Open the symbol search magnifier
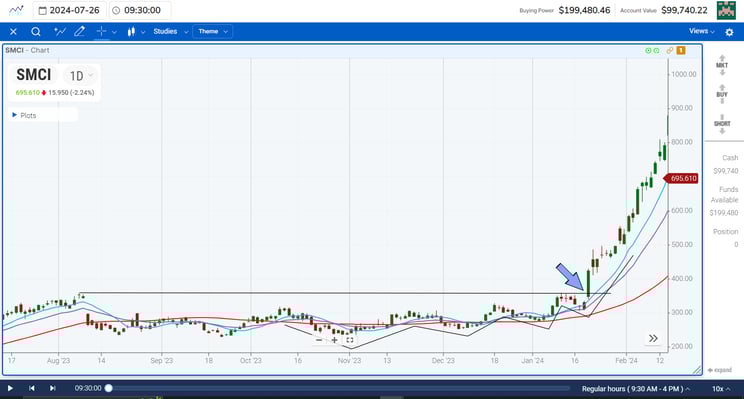744x399 pixels. (x=36, y=32)
